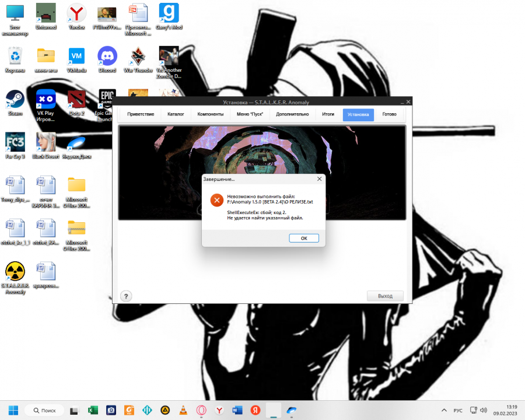
Task: Open the installer help question-mark button
Action: pos(126,296)
